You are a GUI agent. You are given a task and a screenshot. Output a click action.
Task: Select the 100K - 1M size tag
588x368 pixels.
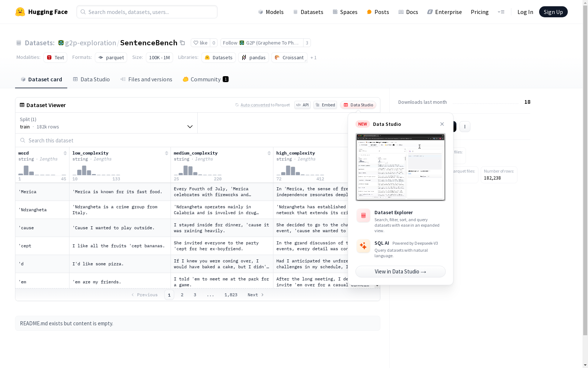click(159, 57)
